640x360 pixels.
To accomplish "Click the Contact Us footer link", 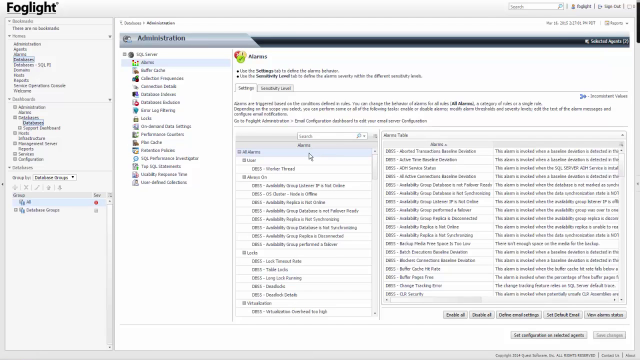I will pos(610,356).
